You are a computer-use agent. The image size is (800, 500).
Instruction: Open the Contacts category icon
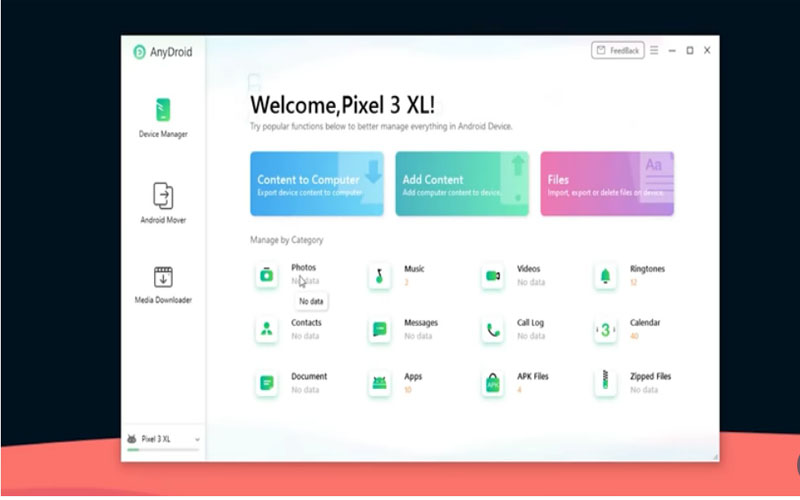click(266, 330)
